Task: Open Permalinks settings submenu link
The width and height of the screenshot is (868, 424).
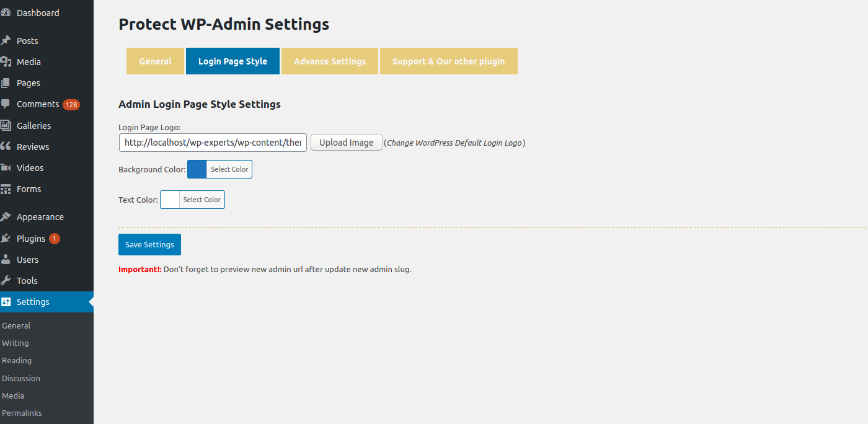Action: point(22,413)
